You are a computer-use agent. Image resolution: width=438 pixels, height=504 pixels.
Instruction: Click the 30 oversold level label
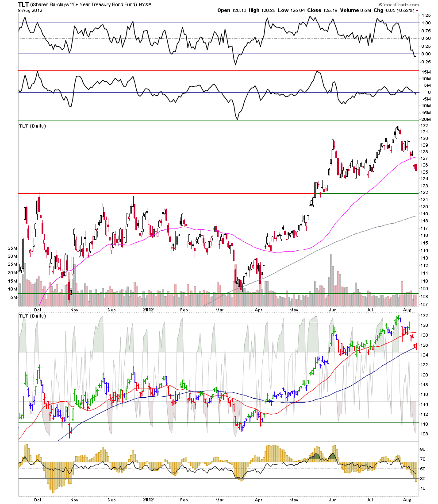[x=423, y=479]
